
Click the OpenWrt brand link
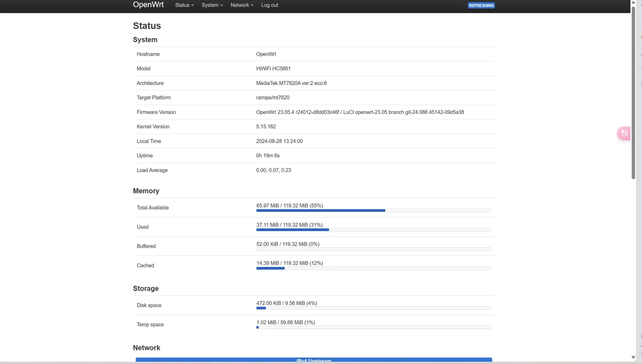tap(148, 5)
